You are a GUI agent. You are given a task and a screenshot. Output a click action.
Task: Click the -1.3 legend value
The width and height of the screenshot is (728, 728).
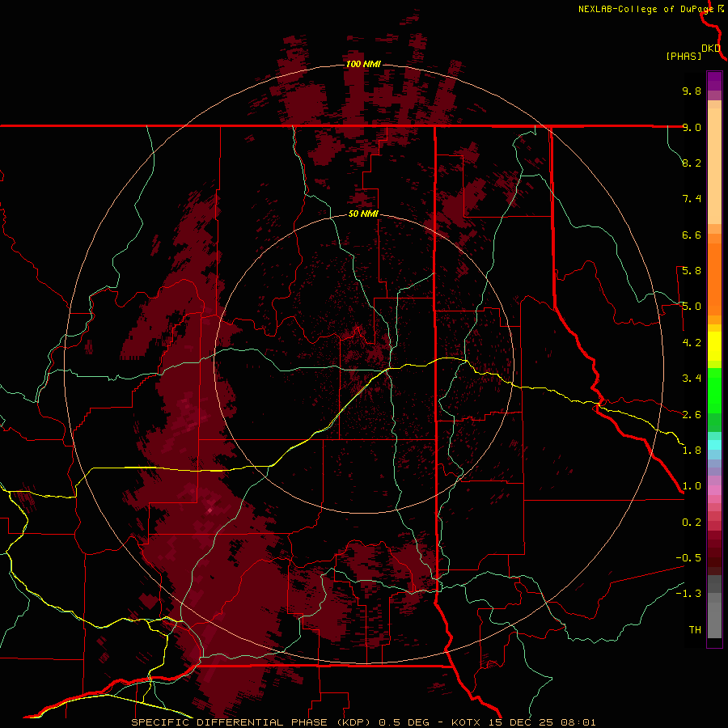pos(688,594)
